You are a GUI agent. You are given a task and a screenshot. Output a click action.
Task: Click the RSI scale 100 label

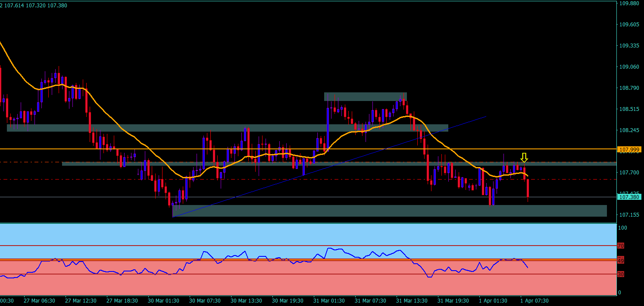tap(622, 227)
